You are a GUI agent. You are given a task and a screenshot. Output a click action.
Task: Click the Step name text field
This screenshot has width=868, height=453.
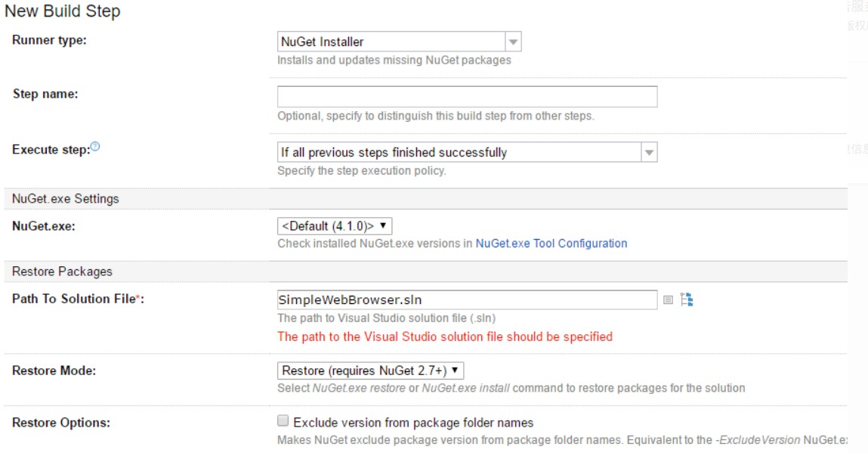[x=467, y=97]
